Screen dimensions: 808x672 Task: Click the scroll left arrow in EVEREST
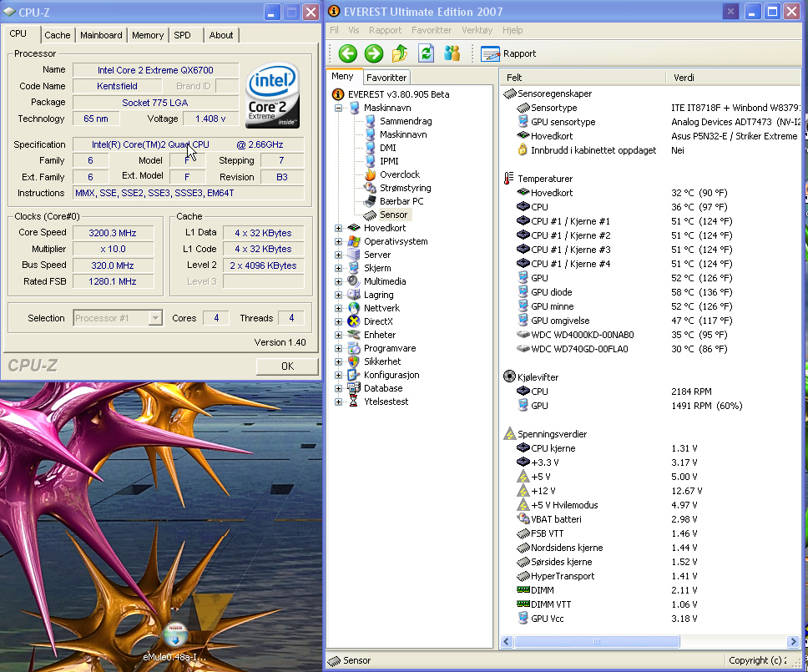[x=507, y=642]
